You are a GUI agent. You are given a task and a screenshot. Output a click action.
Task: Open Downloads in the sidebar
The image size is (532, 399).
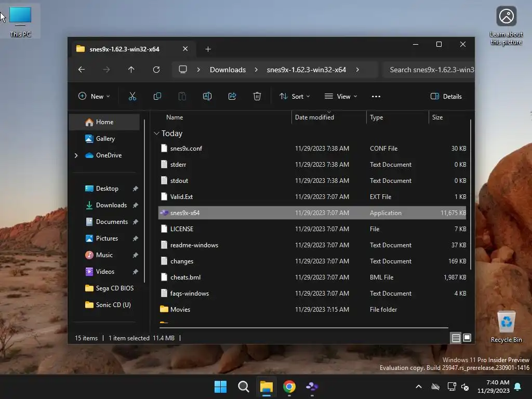104,205
